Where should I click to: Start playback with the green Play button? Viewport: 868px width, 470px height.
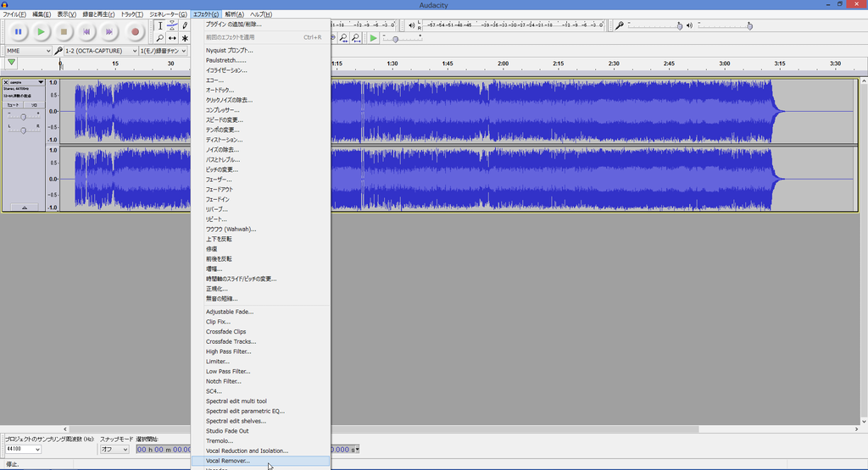click(41, 32)
